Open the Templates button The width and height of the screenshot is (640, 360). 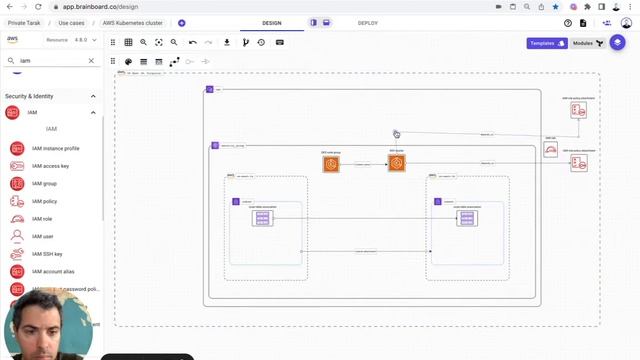click(547, 43)
